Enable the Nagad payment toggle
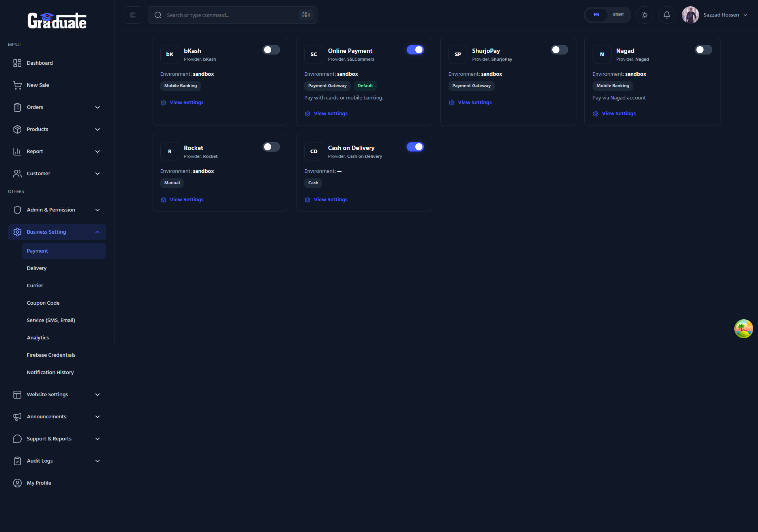The height and width of the screenshot is (532, 758). pyautogui.click(x=704, y=50)
